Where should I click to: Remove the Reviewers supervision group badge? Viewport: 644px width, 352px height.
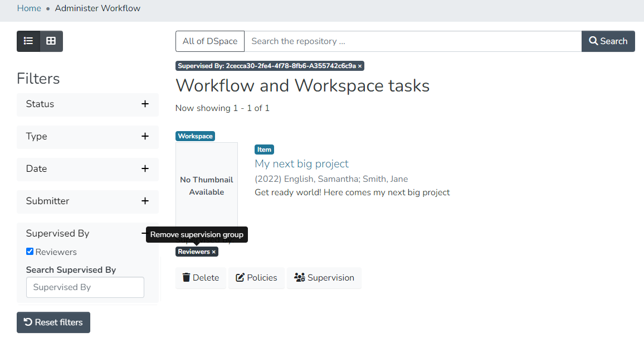pyautogui.click(x=213, y=252)
